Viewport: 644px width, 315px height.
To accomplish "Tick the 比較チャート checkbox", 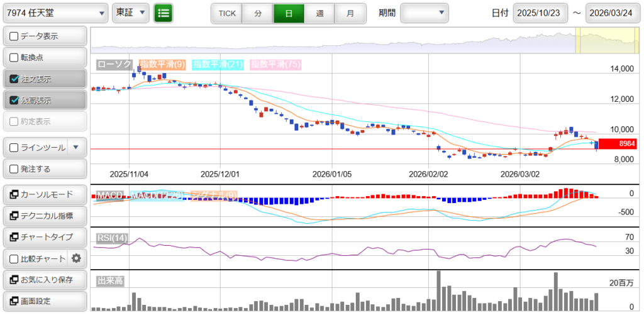I will (x=14, y=258).
